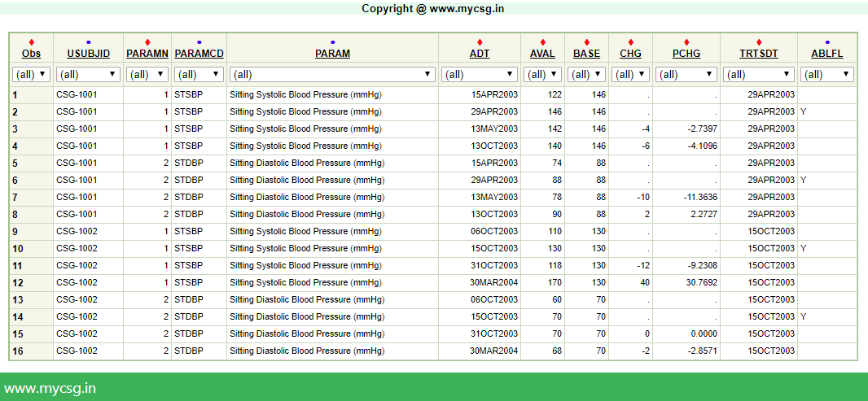This screenshot has width=868, height=401.
Task: Click the PCHG column header link
Action: tap(686, 54)
